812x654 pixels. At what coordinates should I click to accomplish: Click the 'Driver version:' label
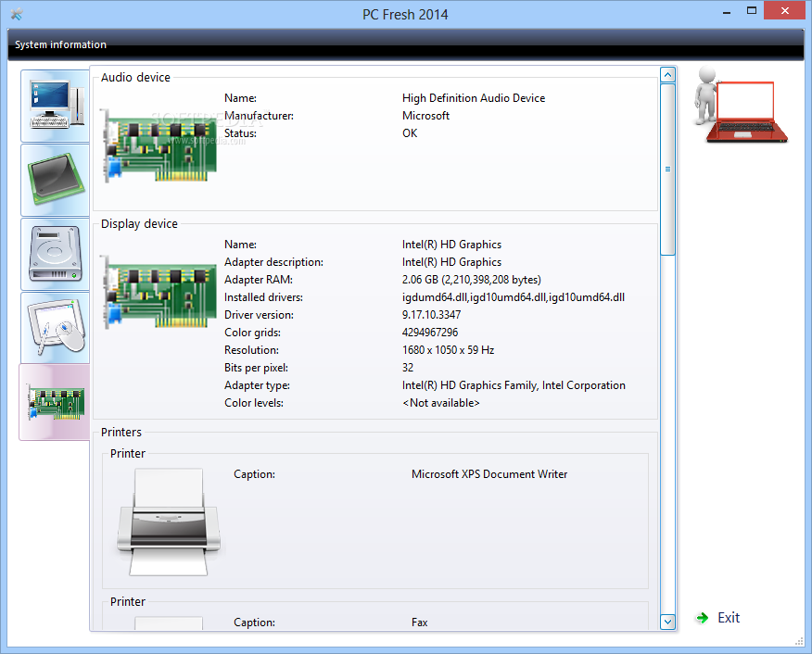tap(259, 315)
